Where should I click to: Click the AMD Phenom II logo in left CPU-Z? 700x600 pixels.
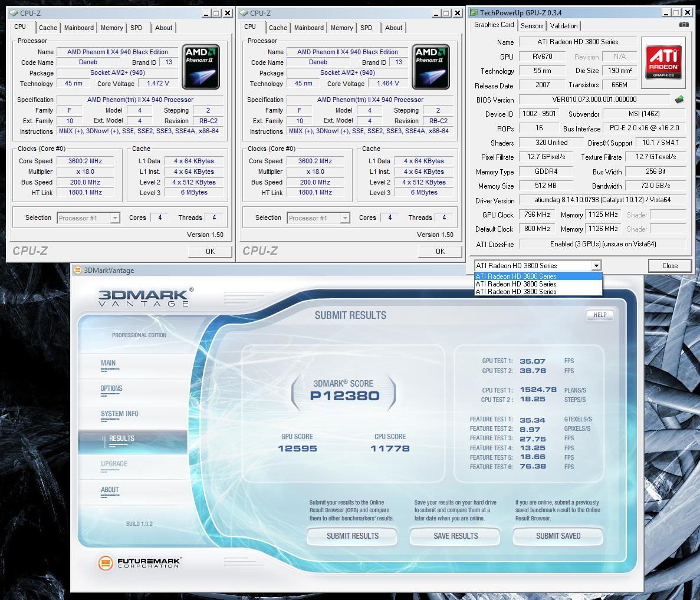pyautogui.click(x=202, y=66)
